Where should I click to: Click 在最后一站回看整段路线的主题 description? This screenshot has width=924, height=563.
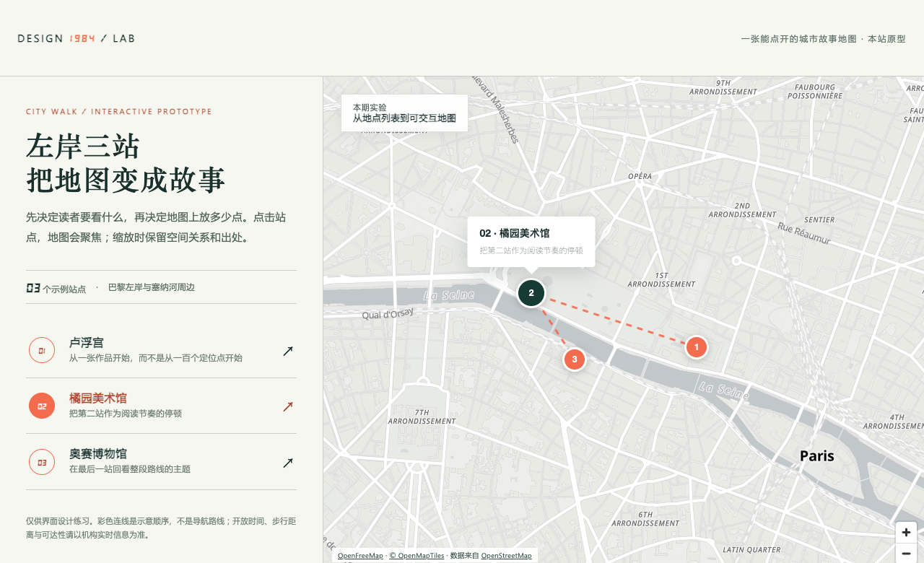(x=130, y=469)
